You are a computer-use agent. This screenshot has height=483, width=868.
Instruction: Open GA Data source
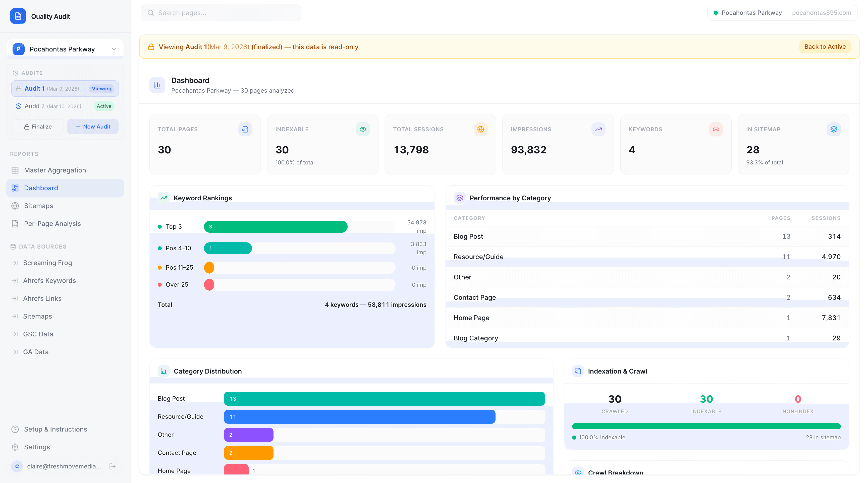(x=65, y=352)
